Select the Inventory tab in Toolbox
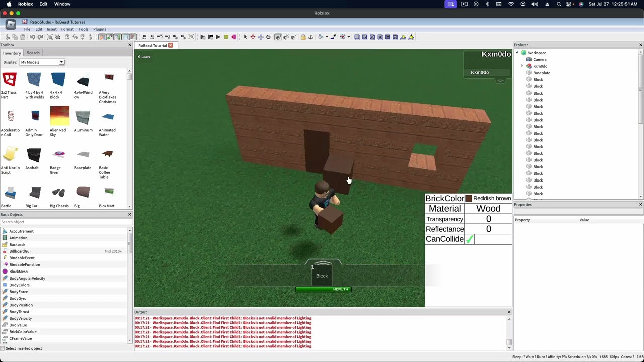 pos(12,53)
